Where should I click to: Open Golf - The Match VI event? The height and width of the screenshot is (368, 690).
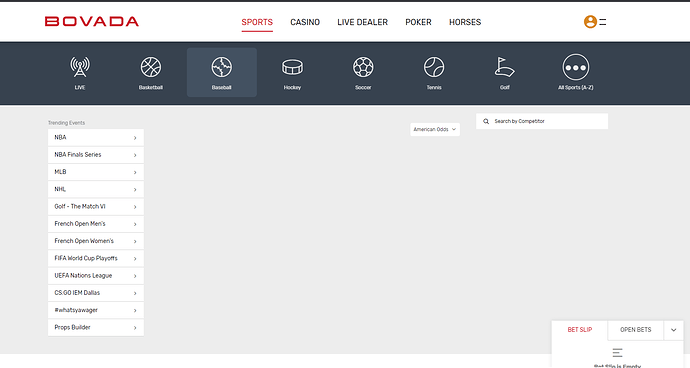96,206
